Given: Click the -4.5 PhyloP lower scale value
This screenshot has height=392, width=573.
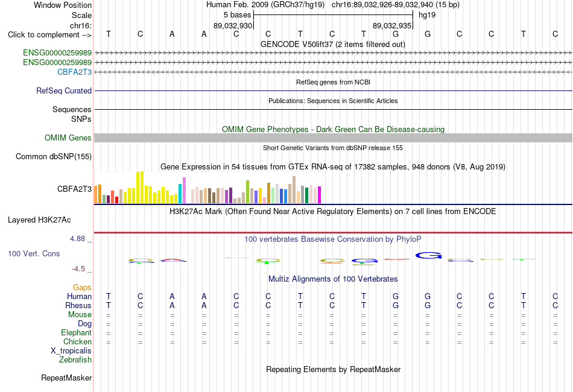Looking at the screenshot, I should [78, 269].
